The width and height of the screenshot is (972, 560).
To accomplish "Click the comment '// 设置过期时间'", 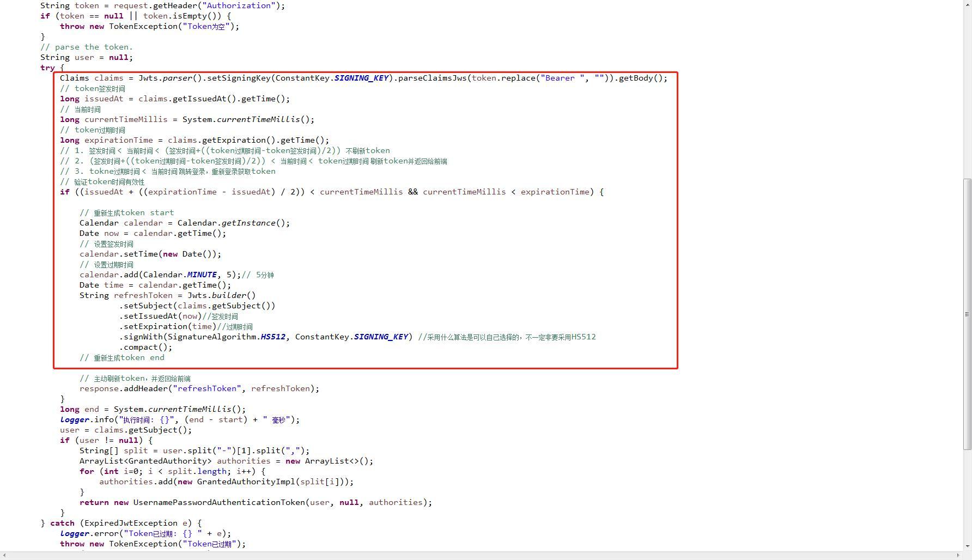I will (x=106, y=264).
